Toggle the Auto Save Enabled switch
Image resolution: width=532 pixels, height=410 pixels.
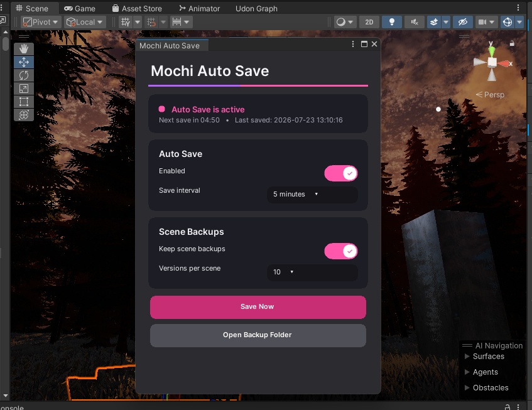point(340,173)
